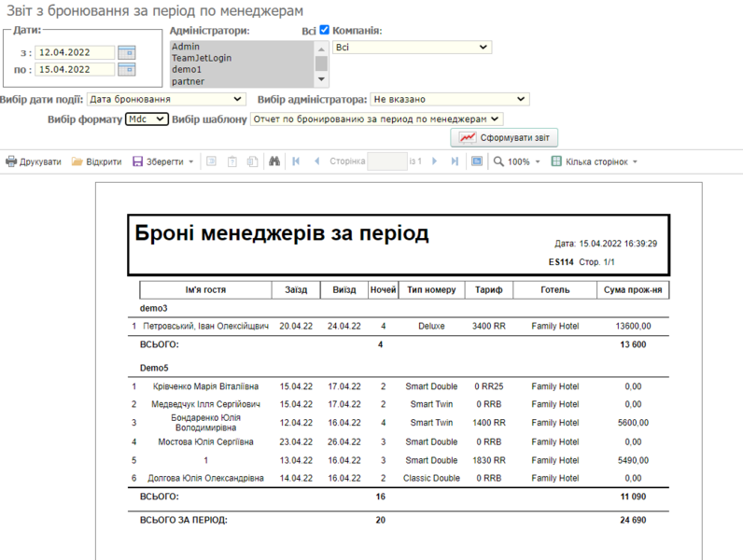Open calendar picker for start date
The height and width of the screenshot is (560, 743).
click(126, 52)
